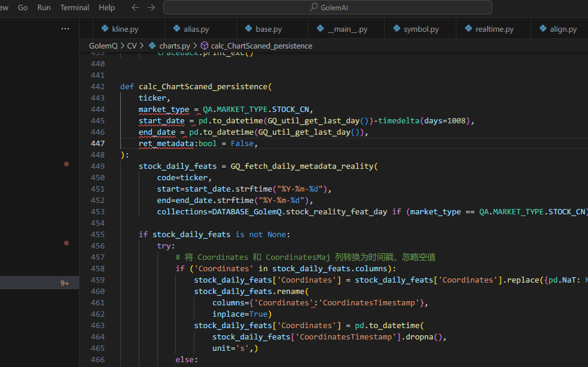Image resolution: width=588 pixels, height=367 pixels.
Task: Open the Run menu
Action: pos(44,8)
